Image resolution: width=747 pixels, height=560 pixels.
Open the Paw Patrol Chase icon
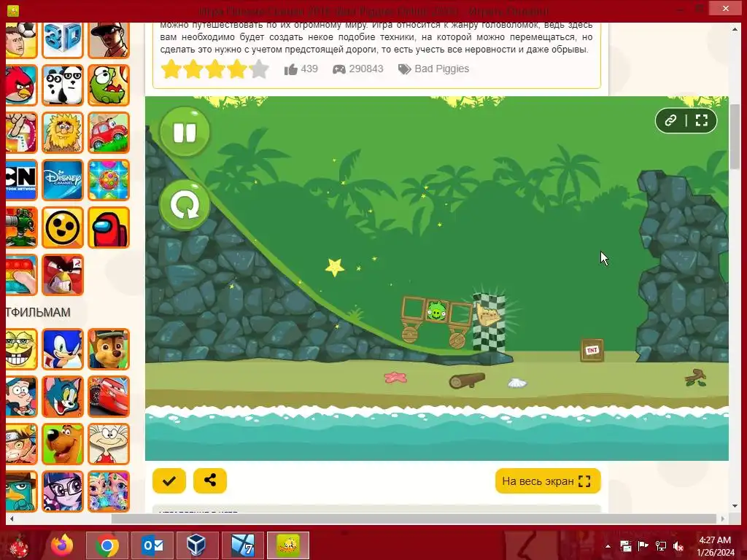[109, 349]
